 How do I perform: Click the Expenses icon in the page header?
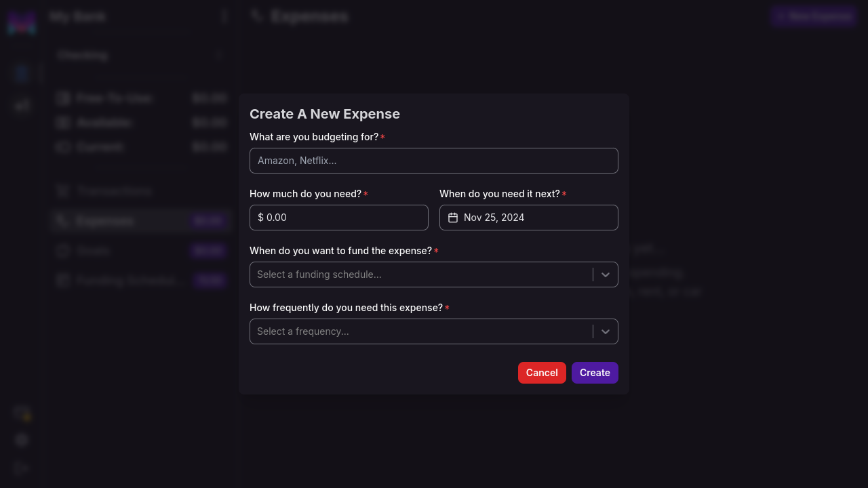pos(256,16)
